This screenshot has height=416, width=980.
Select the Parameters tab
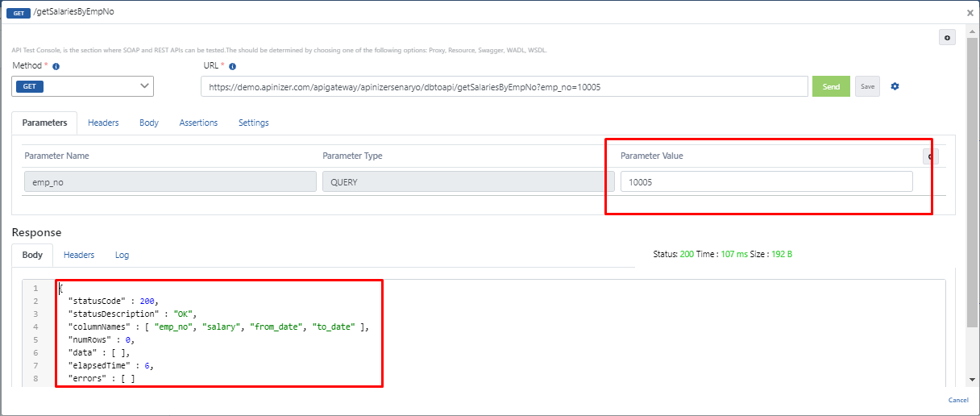[x=44, y=123]
